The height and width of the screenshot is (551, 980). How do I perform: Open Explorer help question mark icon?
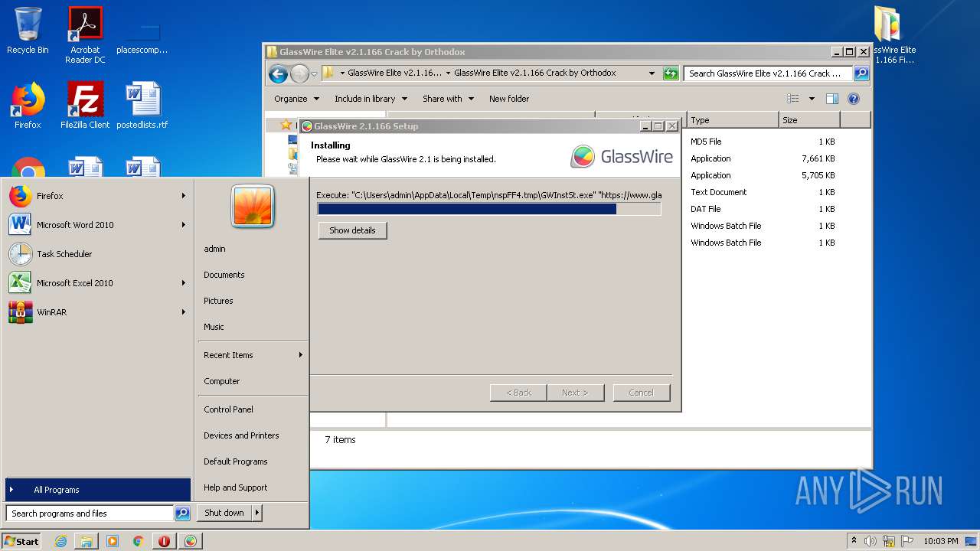coord(854,99)
